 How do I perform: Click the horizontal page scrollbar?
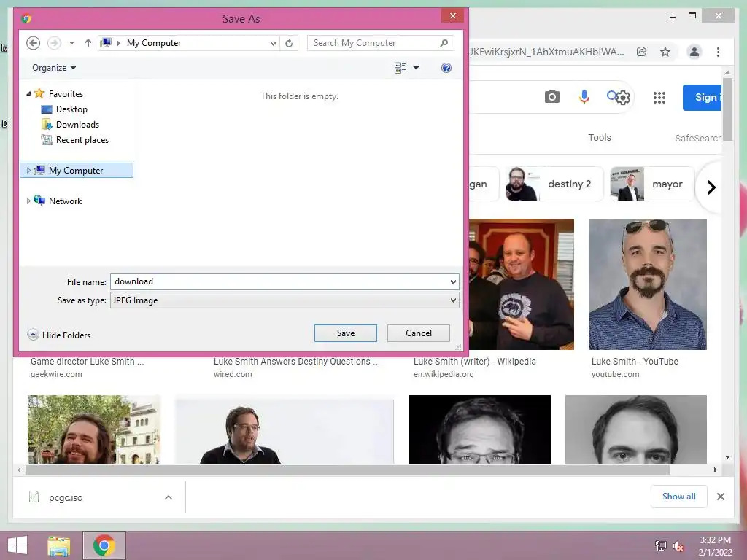pyautogui.click(x=347, y=470)
